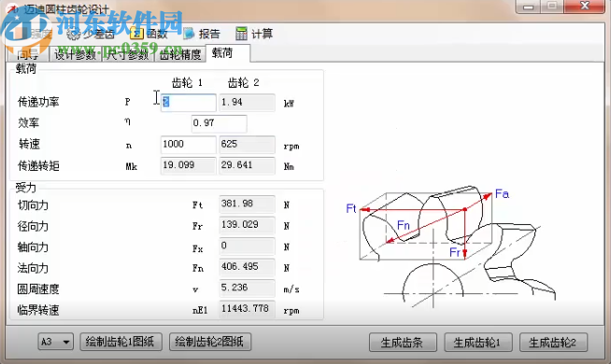Click the gear 1 转速 field showing 1000
Screen dimensions: 611x364
(x=188, y=145)
